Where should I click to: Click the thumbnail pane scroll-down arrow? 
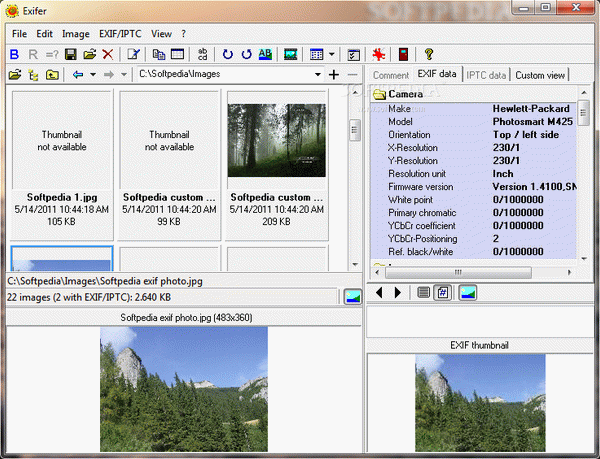click(355, 265)
